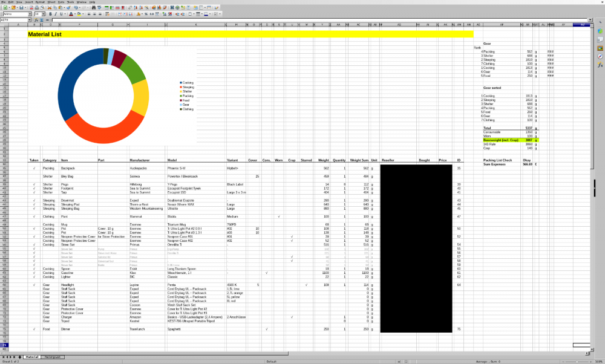The height and width of the screenshot is (364, 605).
Task: Click the Save document icon
Action: [22, 7]
